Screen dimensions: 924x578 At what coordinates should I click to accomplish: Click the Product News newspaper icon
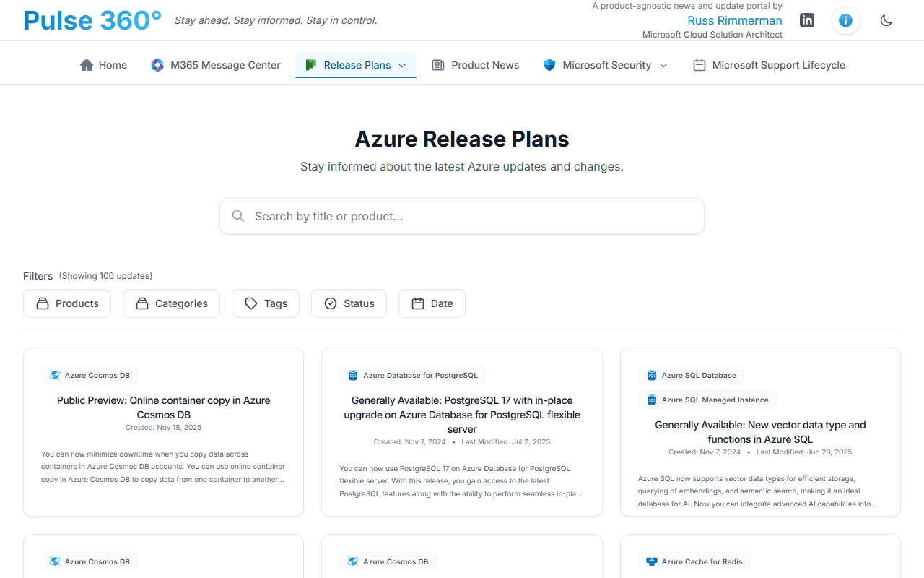[x=438, y=65]
